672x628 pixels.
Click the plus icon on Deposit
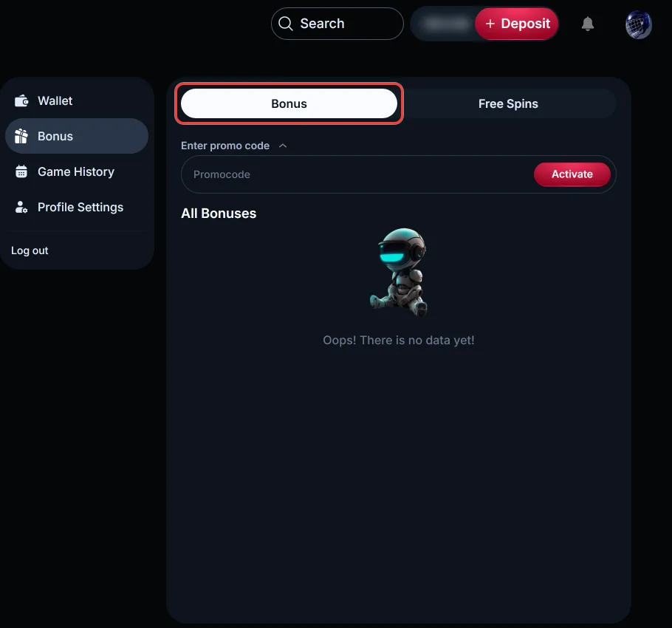pos(490,24)
